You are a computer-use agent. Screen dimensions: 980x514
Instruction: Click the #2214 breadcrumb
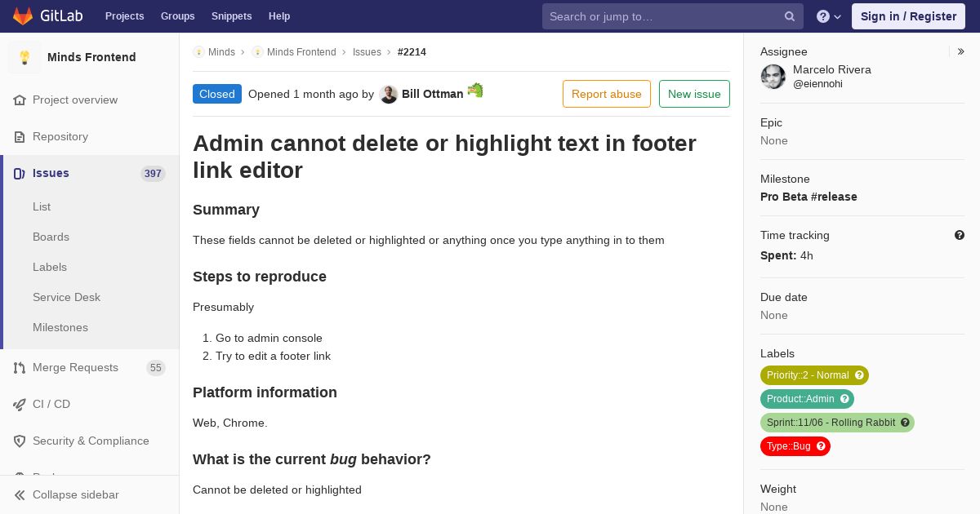point(412,51)
